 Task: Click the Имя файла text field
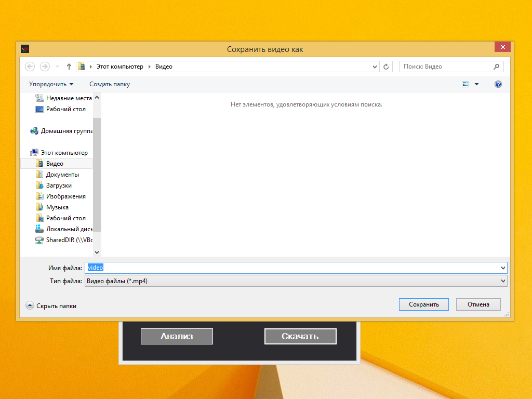tap(296, 268)
